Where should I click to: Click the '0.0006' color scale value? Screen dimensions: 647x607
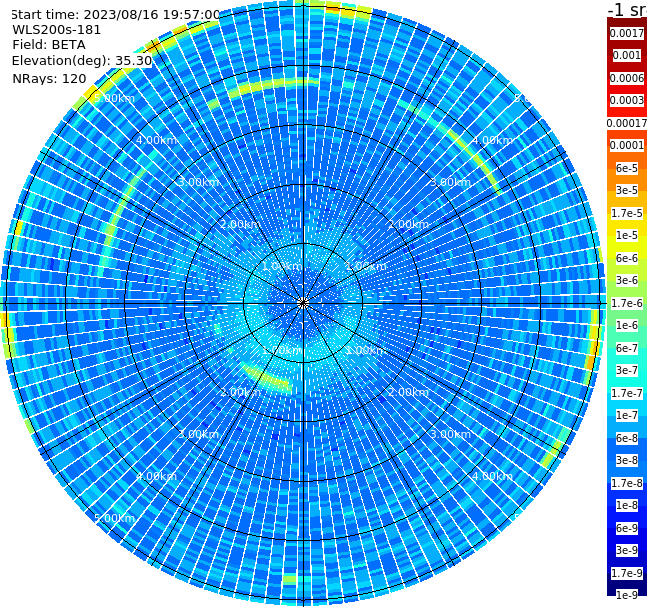pos(627,78)
